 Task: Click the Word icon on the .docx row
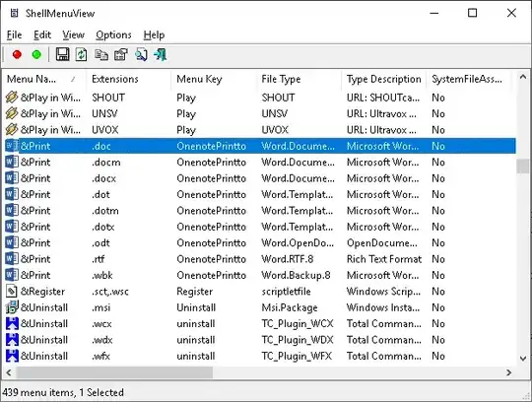tap(12, 178)
